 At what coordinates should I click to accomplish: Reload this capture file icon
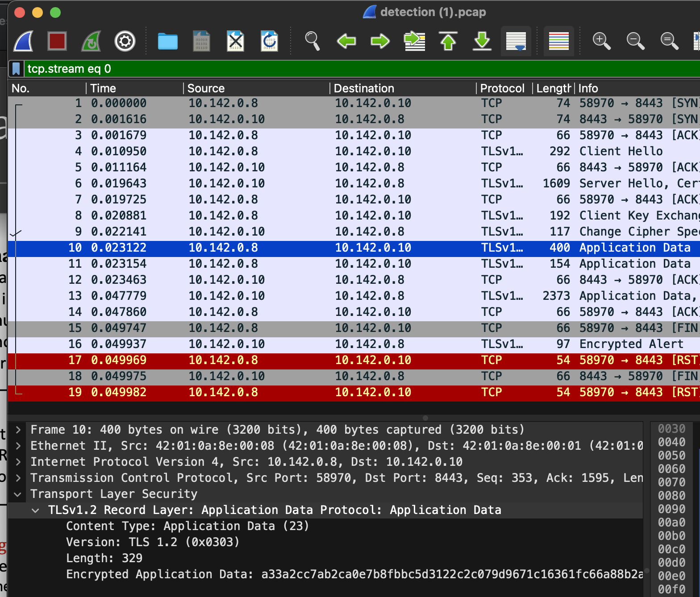269,41
